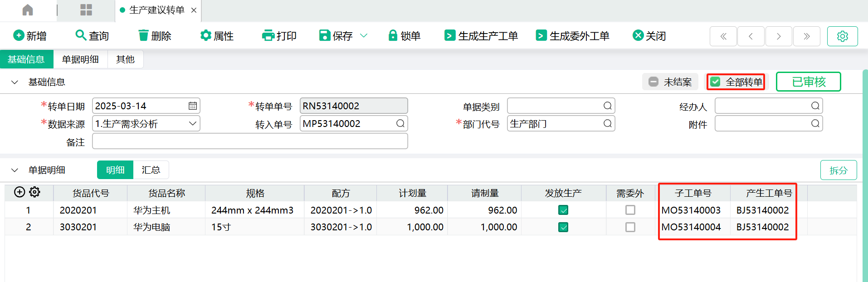Click the 查询 search toolbar icon
The width and height of the screenshot is (868, 282).
point(81,35)
